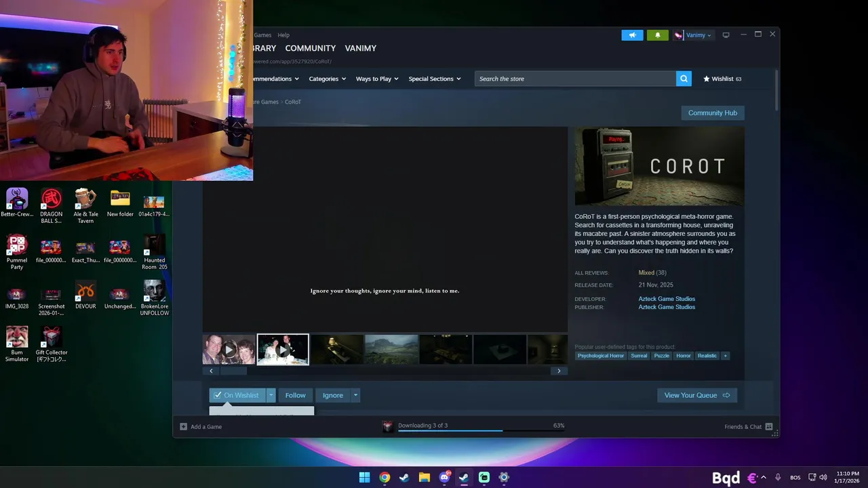Open Gift Collector desktop shortcut
The height and width of the screenshot is (488, 868).
point(51,344)
